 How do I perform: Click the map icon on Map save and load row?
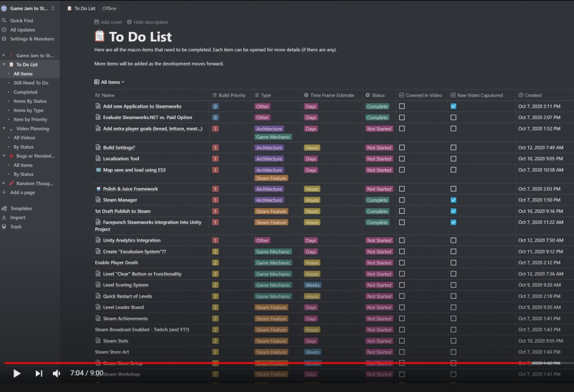(x=98, y=170)
